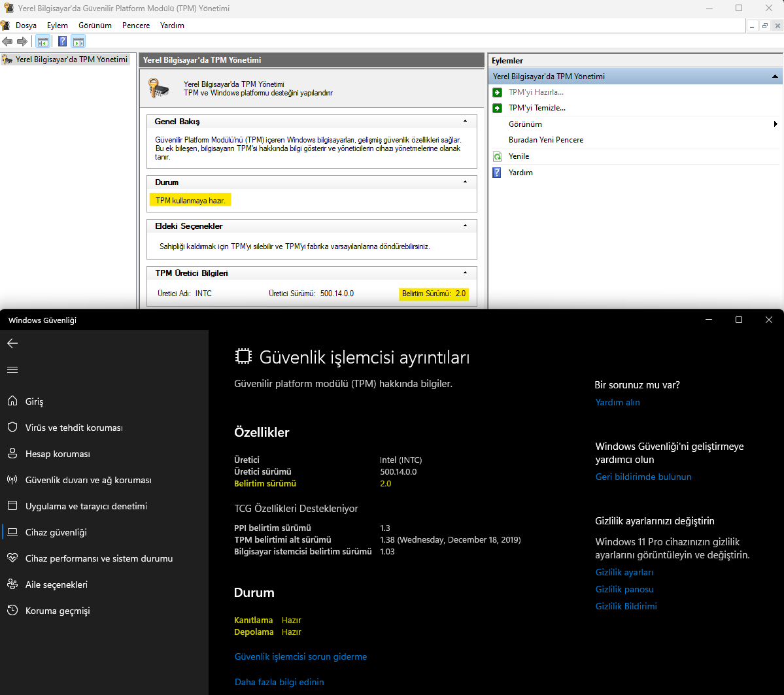Collapse the Genel Bakış section

coord(465,122)
